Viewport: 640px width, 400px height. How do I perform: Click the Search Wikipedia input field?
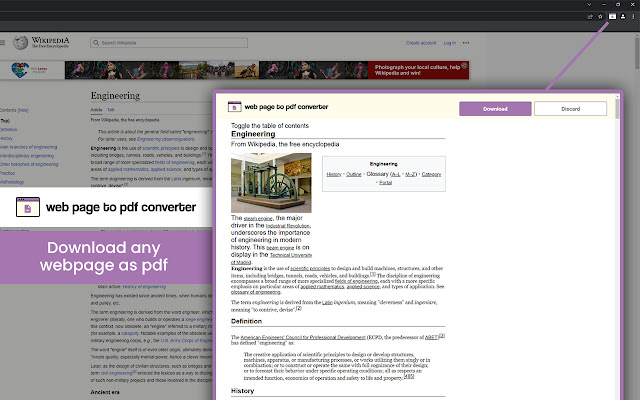[169, 43]
